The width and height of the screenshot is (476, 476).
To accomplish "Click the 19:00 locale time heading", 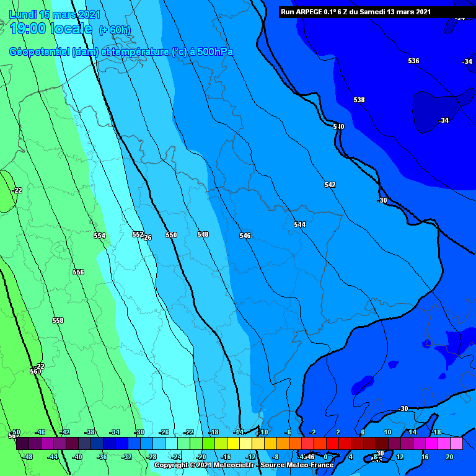I will pyautogui.click(x=51, y=29).
